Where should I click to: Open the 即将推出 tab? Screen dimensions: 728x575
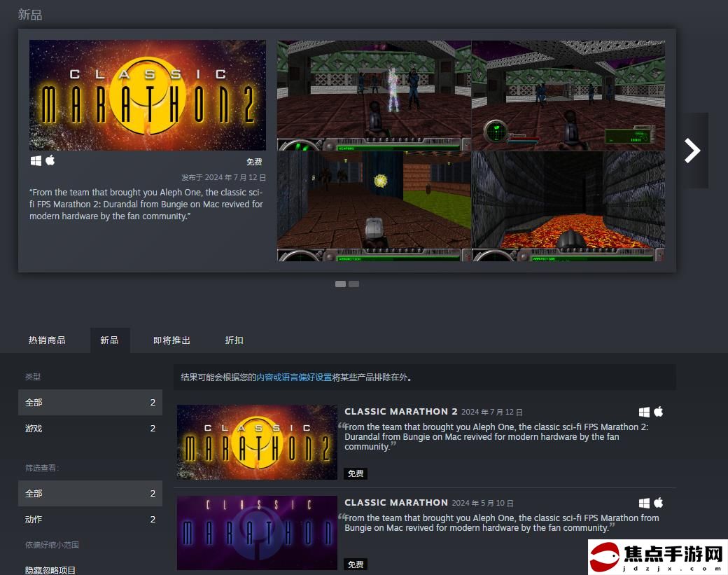171,340
